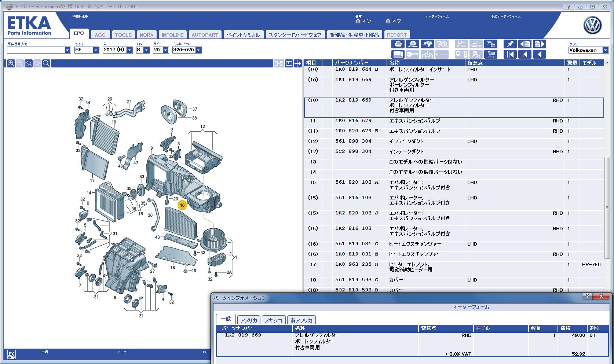Expand the year 2017 (H) dropdown

[x=129, y=50]
